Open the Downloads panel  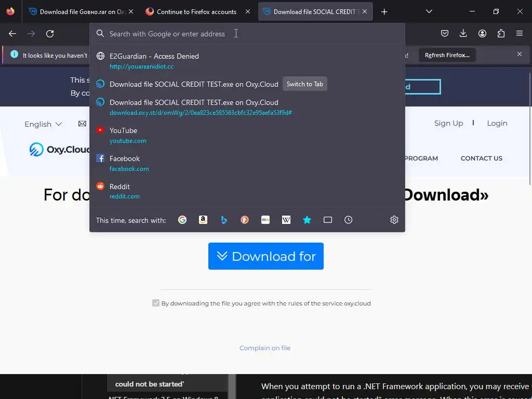[x=463, y=33]
